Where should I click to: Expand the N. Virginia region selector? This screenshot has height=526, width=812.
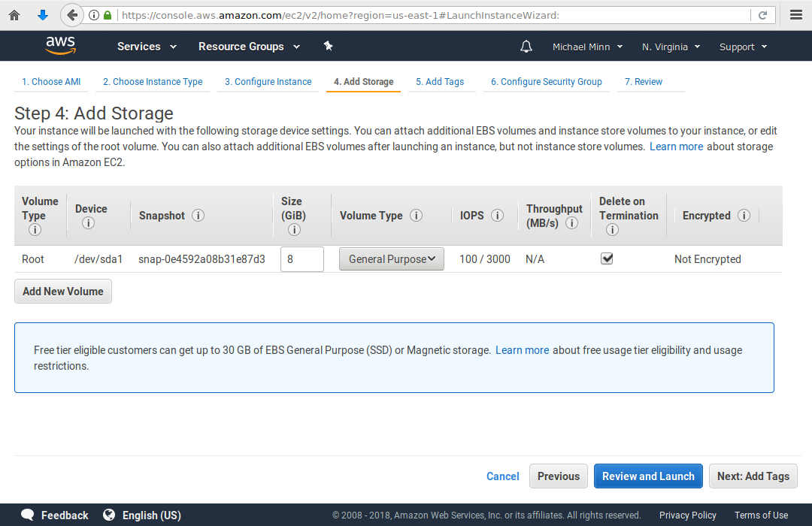click(x=671, y=47)
